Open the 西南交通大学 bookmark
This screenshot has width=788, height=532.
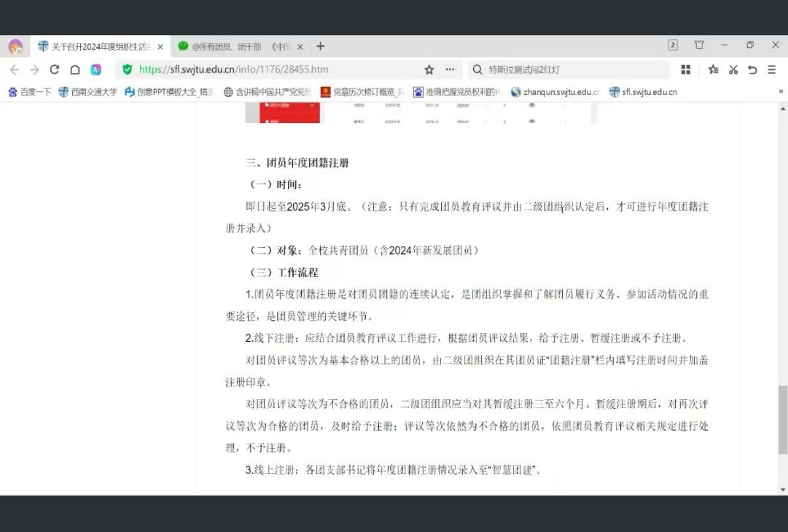tap(88, 92)
